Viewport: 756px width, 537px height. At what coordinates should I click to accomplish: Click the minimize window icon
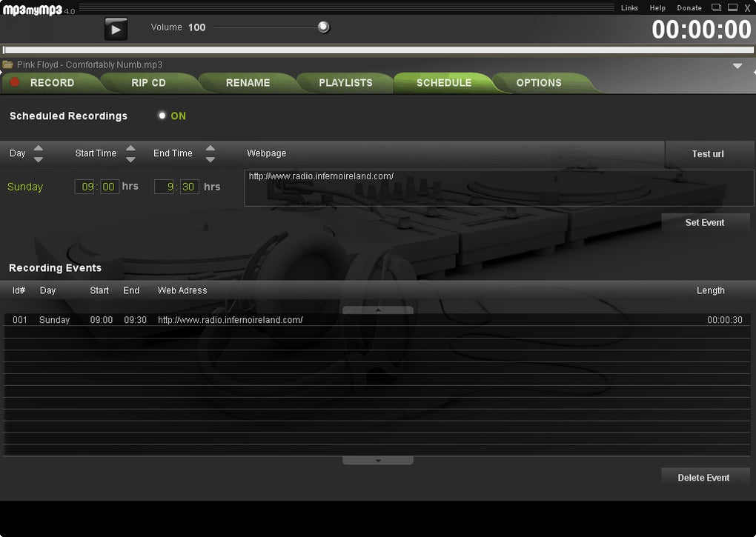pos(732,7)
